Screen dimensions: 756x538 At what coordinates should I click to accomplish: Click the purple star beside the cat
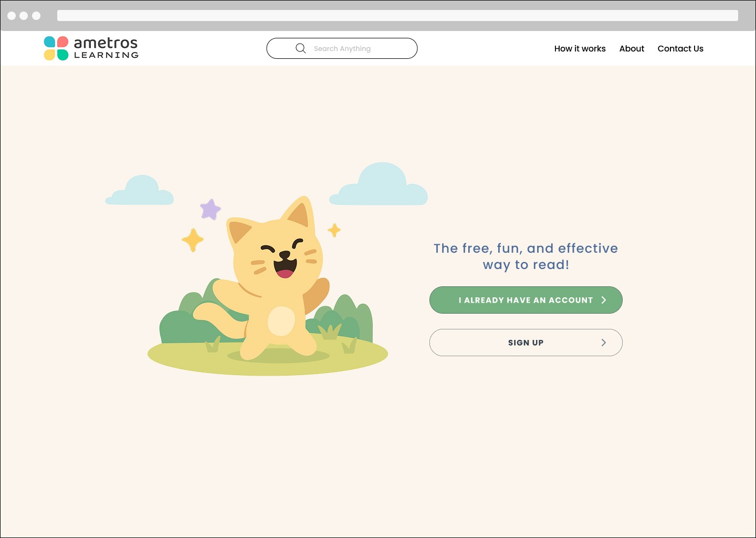211,209
